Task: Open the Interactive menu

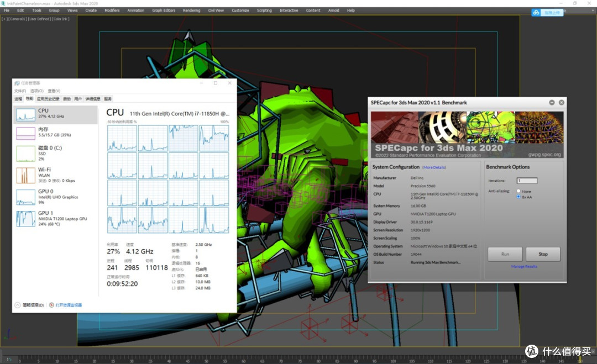Action: (x=289, y=10)
